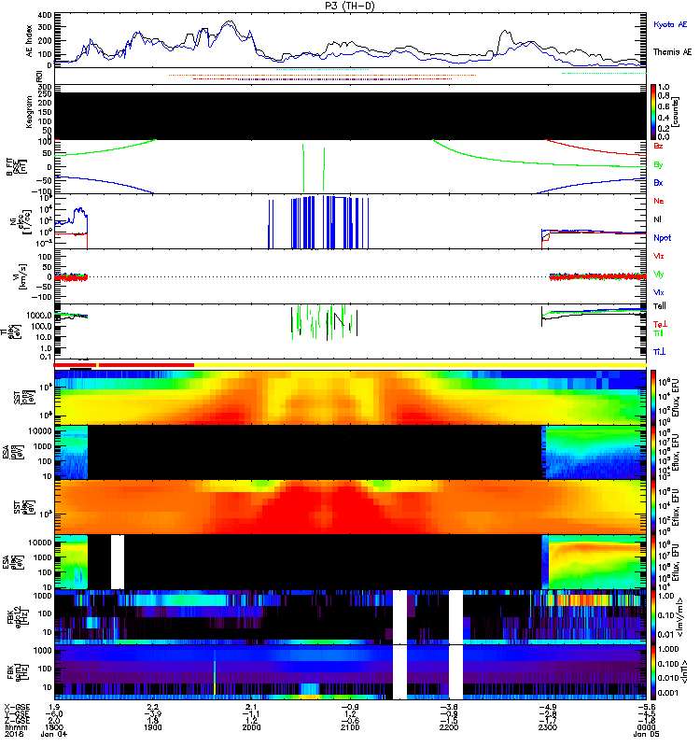Click the Jan 05 date label
The height and width of the screenshot is (747, 700).
click(646, 734)
